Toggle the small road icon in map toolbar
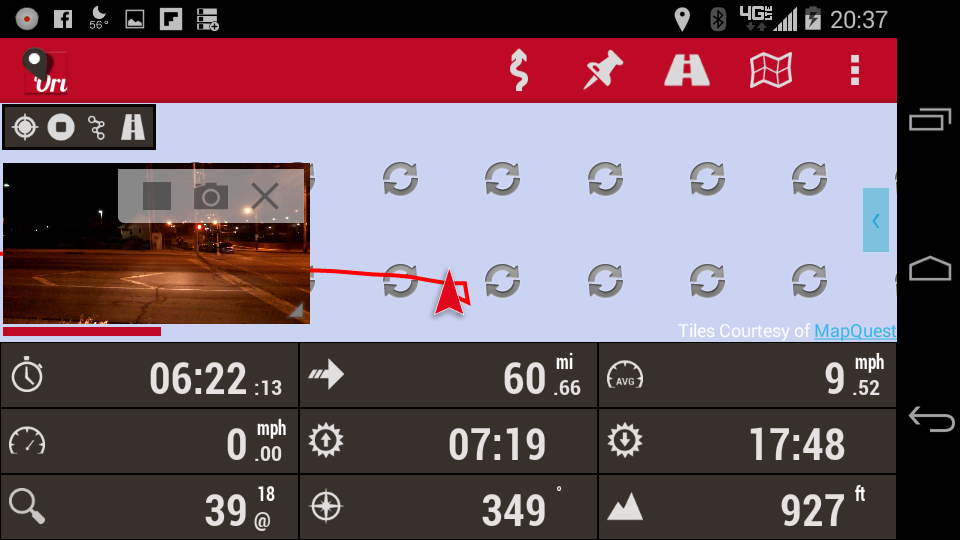Image resolution: width=960 pixels, height=540 pixels. [133, 127]
